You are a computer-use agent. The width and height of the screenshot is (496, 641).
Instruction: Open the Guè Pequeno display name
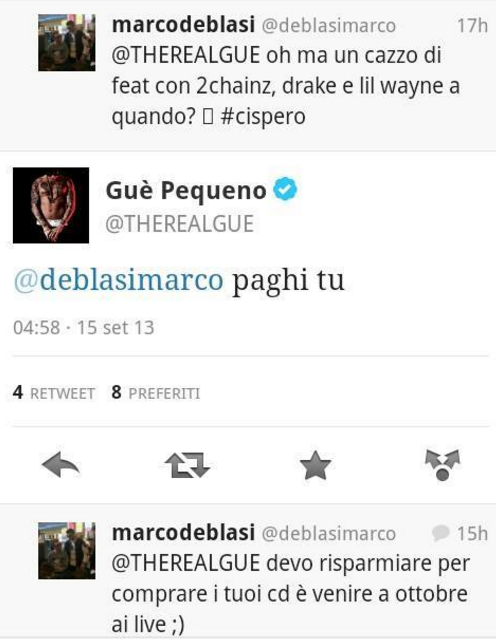[186, 190]
